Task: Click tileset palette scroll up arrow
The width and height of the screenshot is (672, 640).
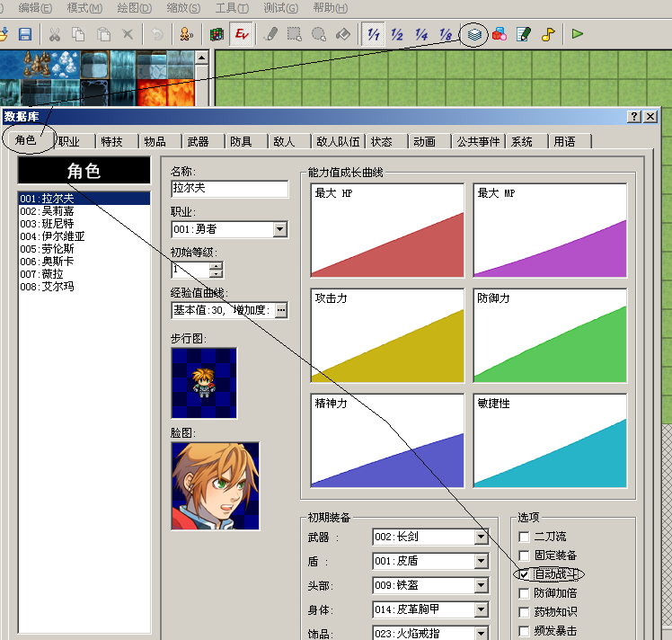Action: (x=202, y=57)
